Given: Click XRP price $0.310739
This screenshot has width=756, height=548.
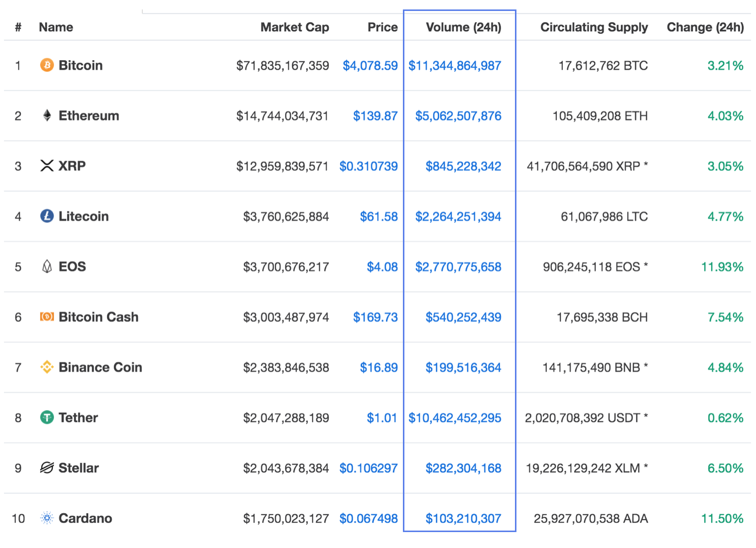Looking at the screenshot, I should click(x=369, y=166).
